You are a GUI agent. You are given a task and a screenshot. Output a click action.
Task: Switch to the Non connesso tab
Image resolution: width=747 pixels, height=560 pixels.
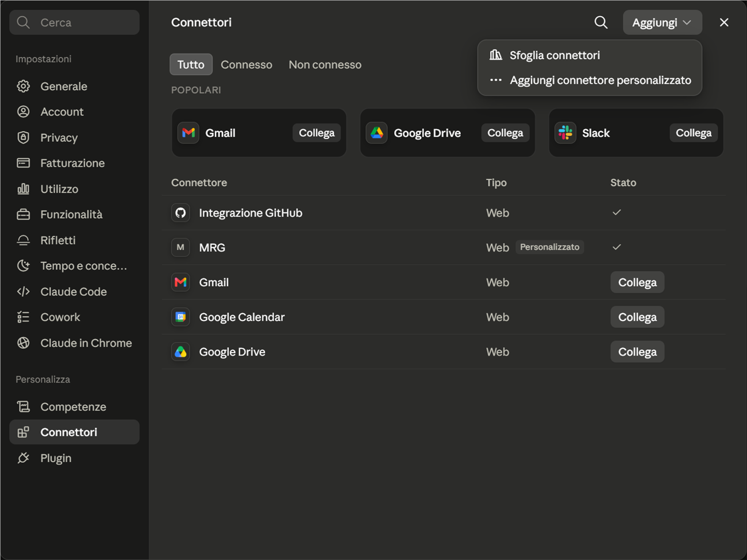(x=325, y=64)
